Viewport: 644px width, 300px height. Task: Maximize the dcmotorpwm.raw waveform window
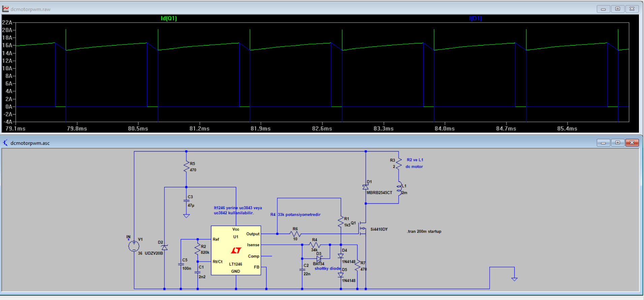[x=617, y=9]
